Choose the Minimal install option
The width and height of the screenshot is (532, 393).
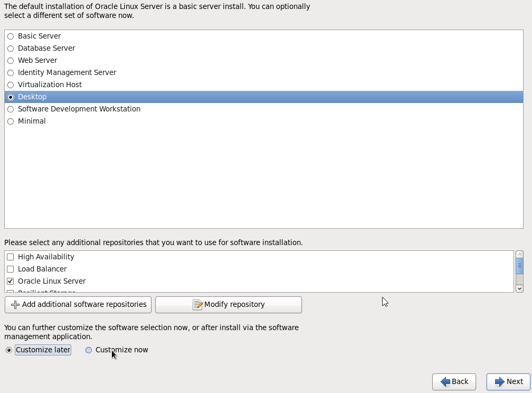click(x=11, y=121)
